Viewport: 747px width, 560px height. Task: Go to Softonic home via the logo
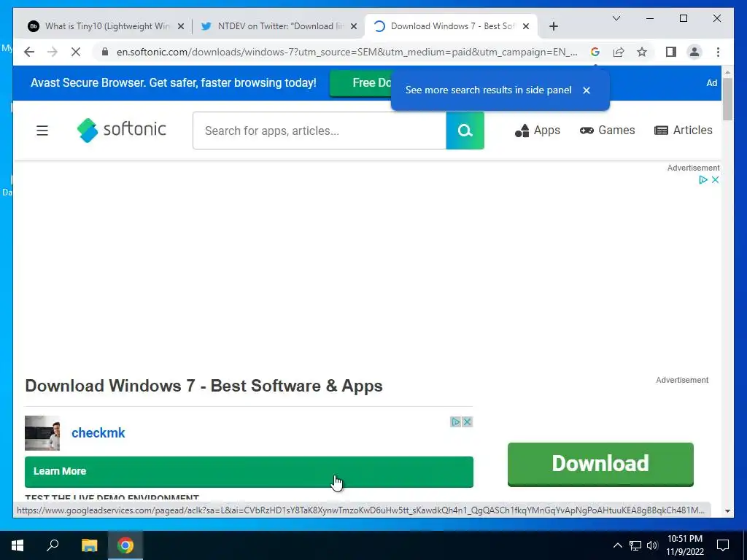(x=122, y=130)
